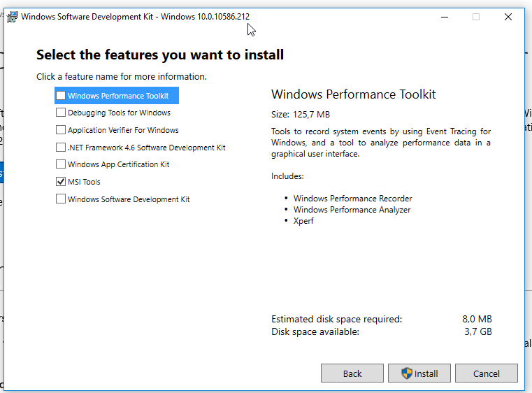532x393 pixels.
Task: Select the Windows Performance Toolkit feature name
Action: (118, 96)
